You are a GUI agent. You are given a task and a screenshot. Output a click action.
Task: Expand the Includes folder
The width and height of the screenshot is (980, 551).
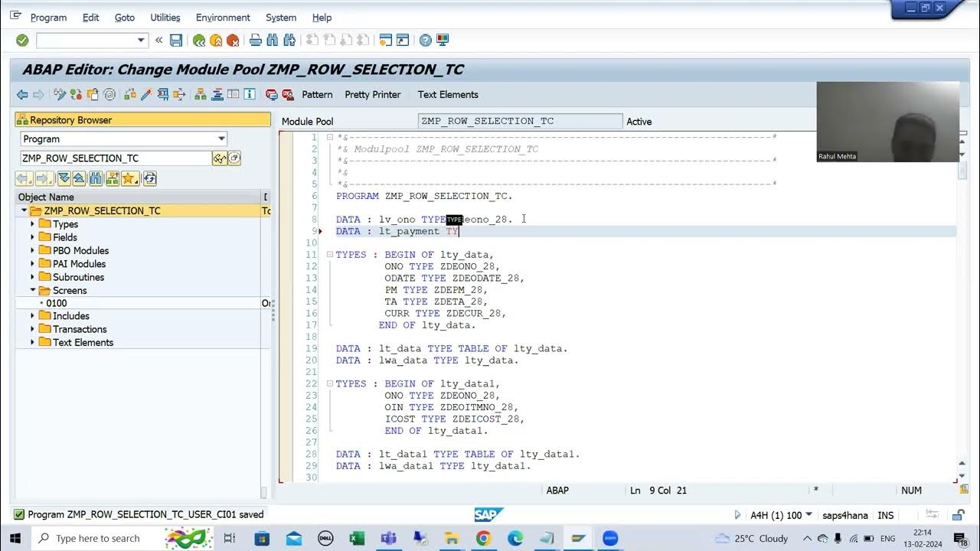click(x=33, y=316)
